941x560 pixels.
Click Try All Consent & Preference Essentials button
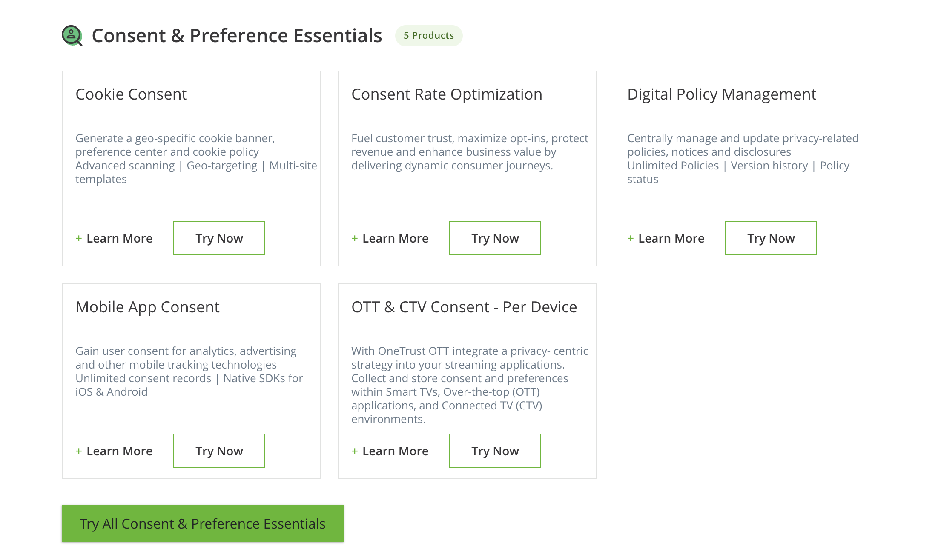[x=202, y=523]
